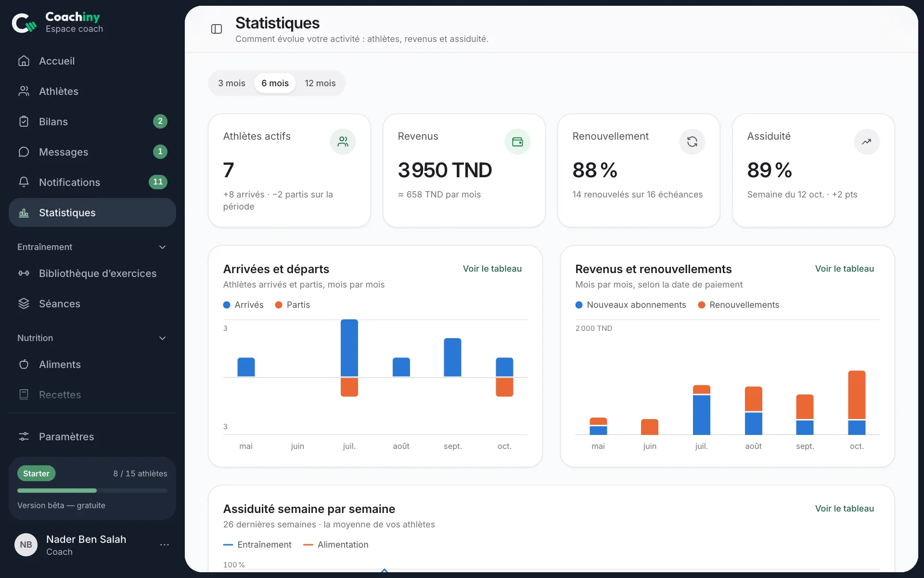Click the sept. blue Arrivés bar
The height and width of the screenshot is (578, 924).
click(x=452, y=357)
